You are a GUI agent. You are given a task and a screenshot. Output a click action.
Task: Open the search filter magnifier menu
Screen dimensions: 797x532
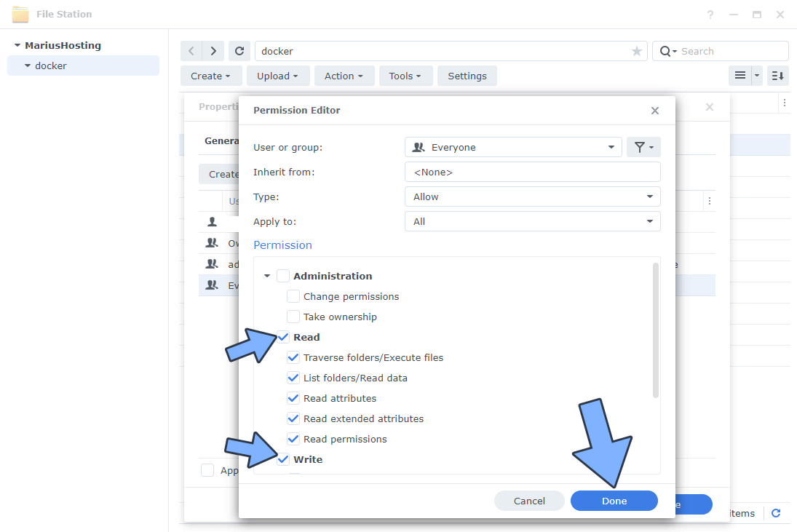click(667, 51)
